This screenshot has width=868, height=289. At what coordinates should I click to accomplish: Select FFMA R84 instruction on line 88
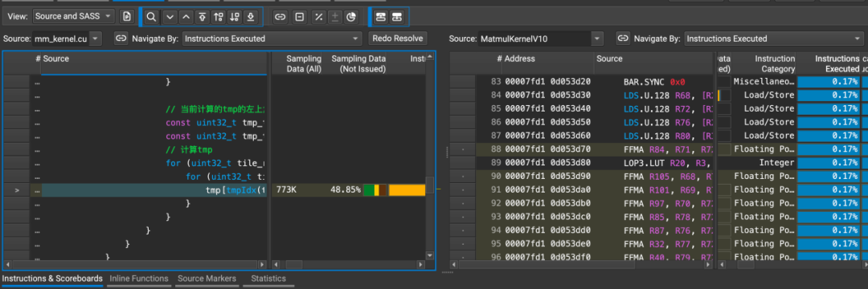click(654, 149)
